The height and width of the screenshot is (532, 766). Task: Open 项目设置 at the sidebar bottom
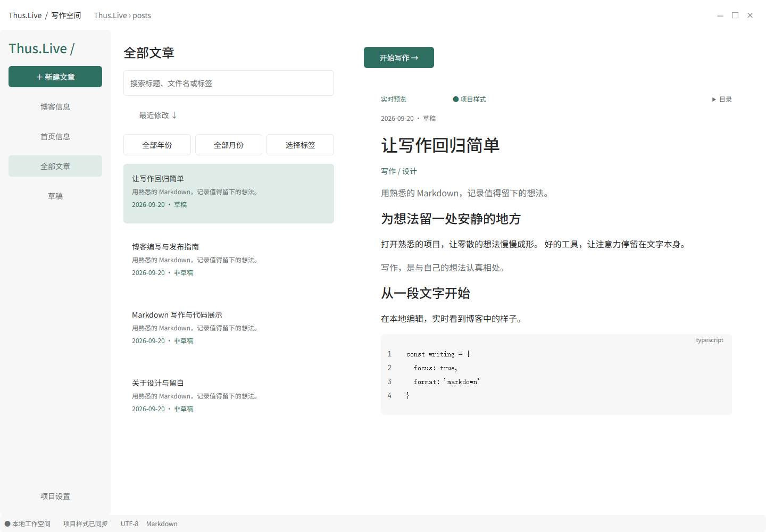pyautogui.click(x=55, y=496)
